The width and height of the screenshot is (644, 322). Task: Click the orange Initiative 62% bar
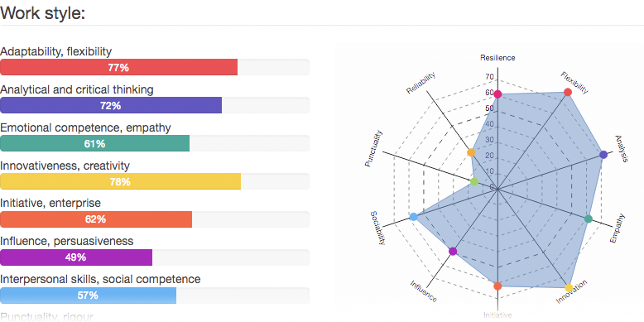tap(96, 219)
